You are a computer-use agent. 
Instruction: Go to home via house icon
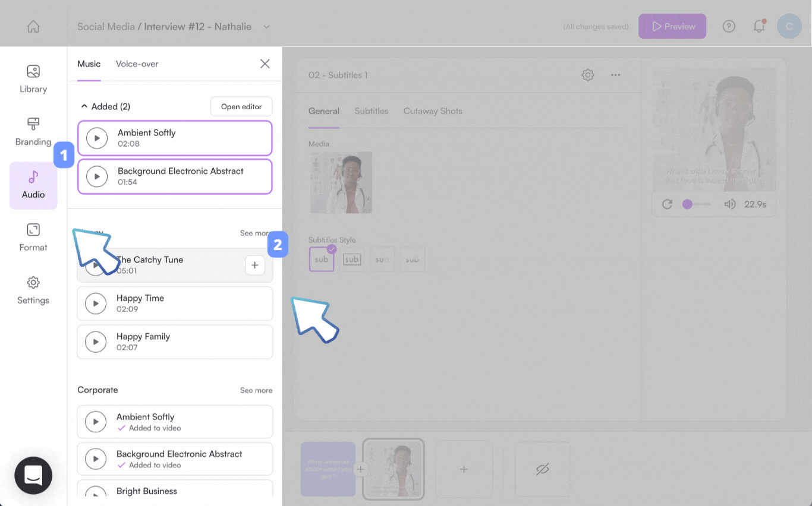[33, 27]
